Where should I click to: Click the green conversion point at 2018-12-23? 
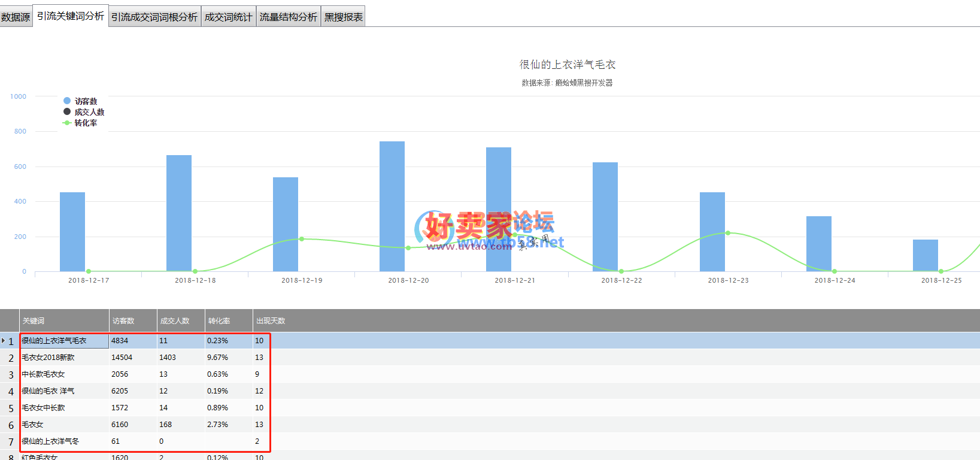pyautogui.click(x=728, y=233)
